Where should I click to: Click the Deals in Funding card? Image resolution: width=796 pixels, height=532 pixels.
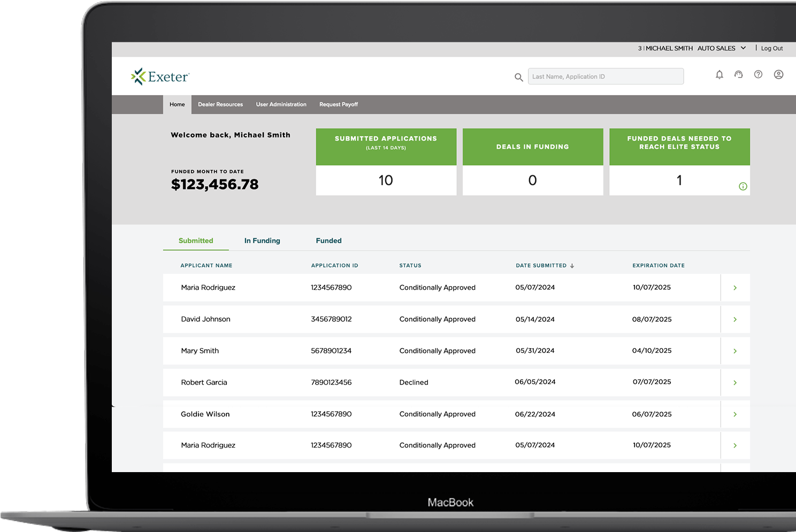(x=532, y=161)
